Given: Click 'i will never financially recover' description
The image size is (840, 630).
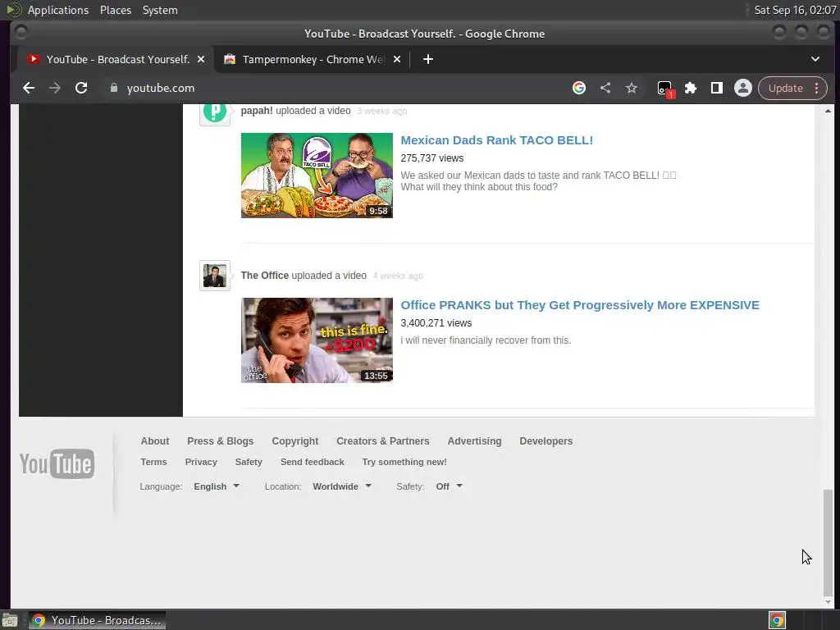Looking at the screenshot, I should [486, 340].
